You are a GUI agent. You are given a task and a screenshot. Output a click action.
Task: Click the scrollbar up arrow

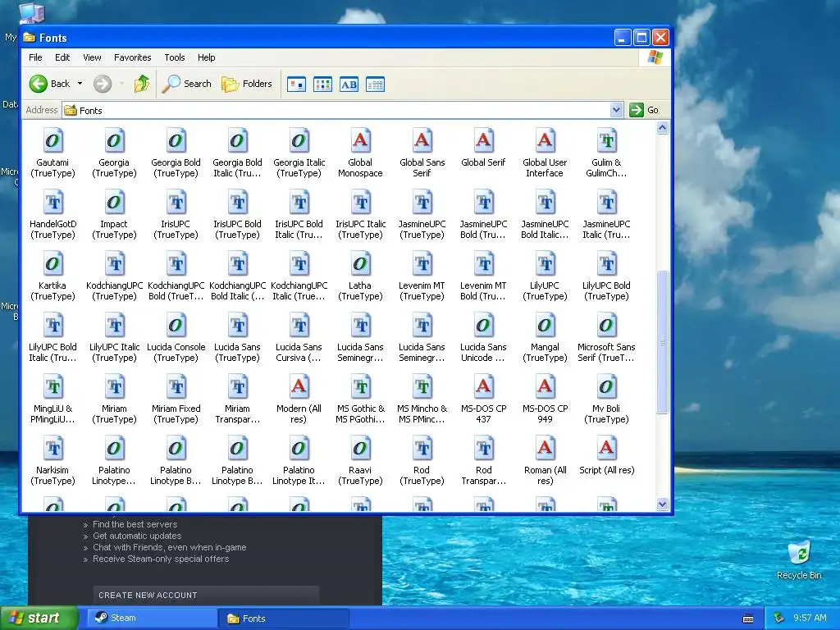pos(662,128)
